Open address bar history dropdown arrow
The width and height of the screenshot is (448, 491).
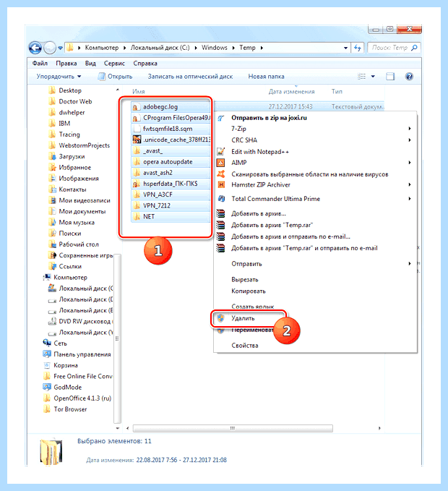click(345, 48)
